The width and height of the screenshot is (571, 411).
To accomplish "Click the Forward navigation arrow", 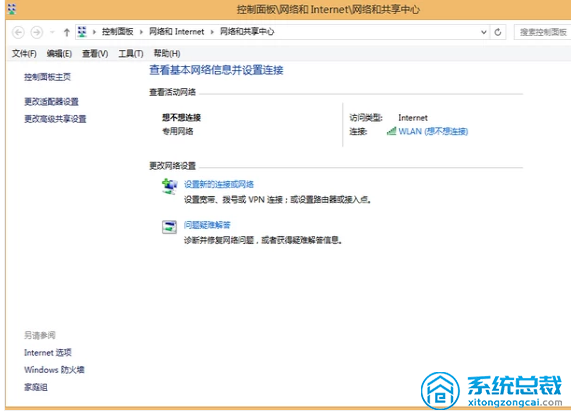I will click(36, 32).
